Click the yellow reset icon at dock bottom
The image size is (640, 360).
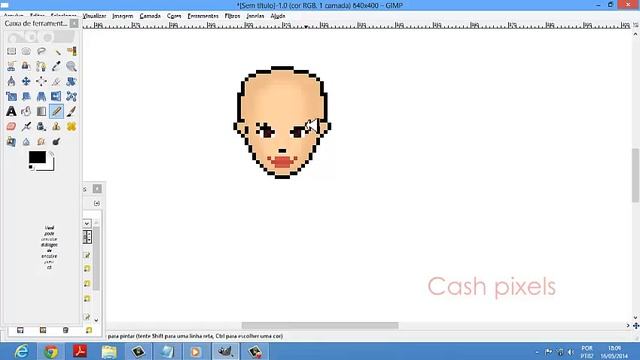click(89, 330)
